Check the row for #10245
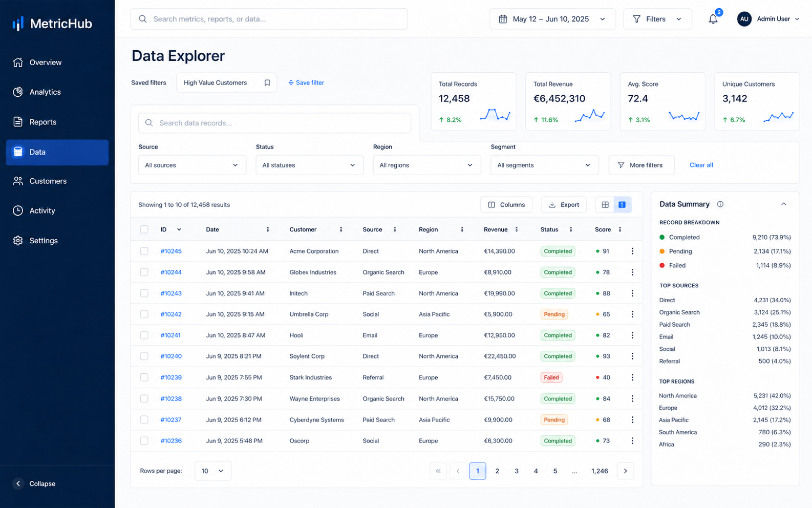Screen dimensions: 812x508 tap(144, 251)
